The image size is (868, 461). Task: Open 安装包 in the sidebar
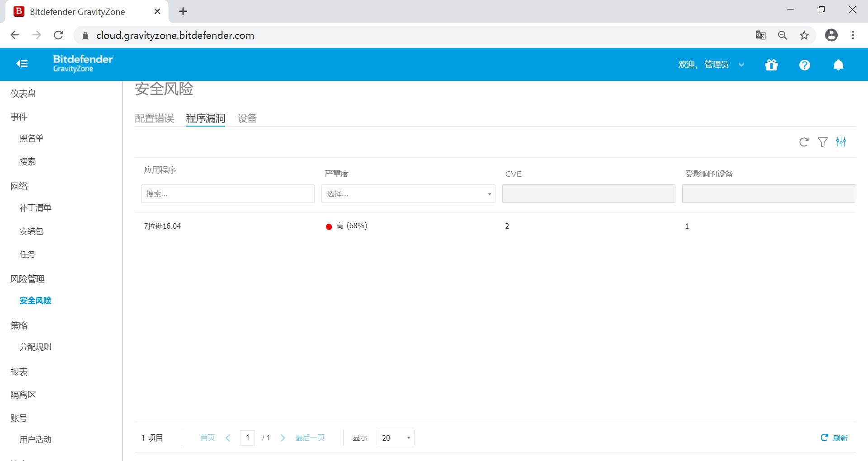pos(31,231)
